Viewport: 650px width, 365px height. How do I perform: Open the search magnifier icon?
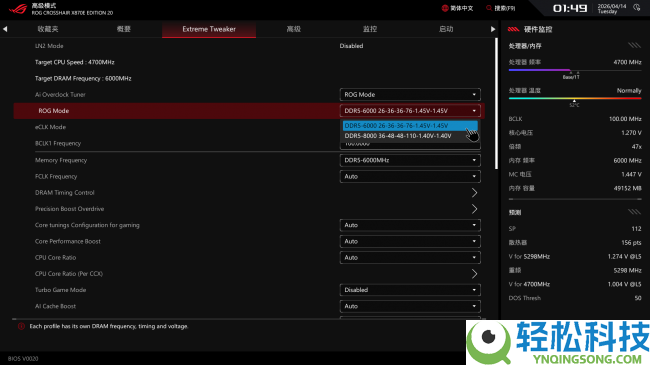pyautogui.click(x=489, y=8)
